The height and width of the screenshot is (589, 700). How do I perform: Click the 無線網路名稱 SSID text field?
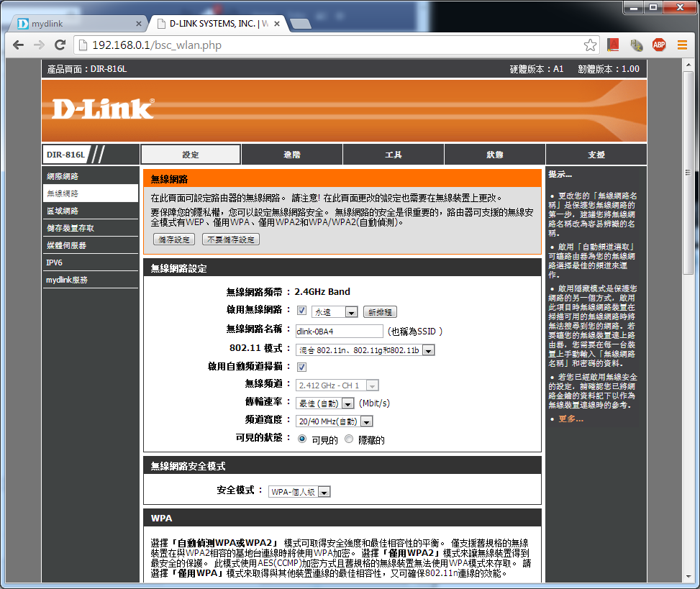pyautogui.click(x=339, y=332)
